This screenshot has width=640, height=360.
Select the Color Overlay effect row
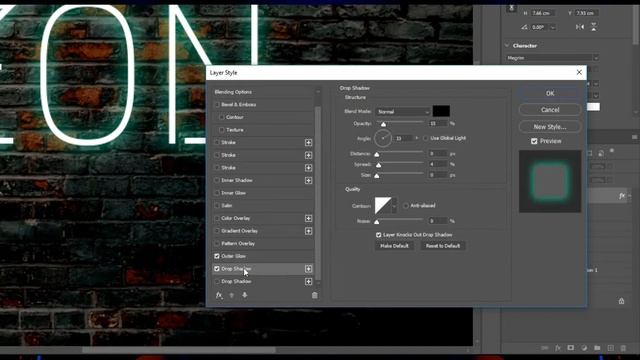coord(263,218)
